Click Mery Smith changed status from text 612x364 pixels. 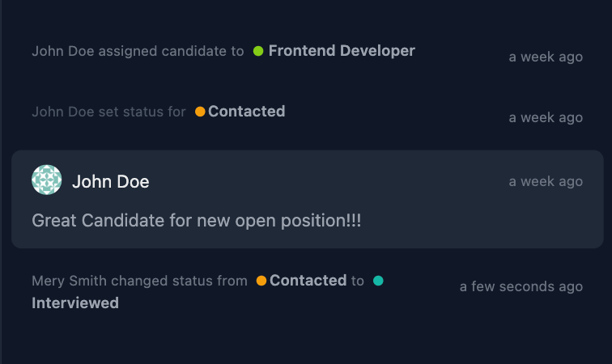click(x=139, y=281)
